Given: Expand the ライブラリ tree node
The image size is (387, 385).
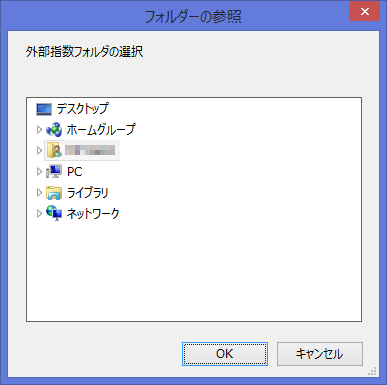Looking at the screenshot, I should [39, 192].
